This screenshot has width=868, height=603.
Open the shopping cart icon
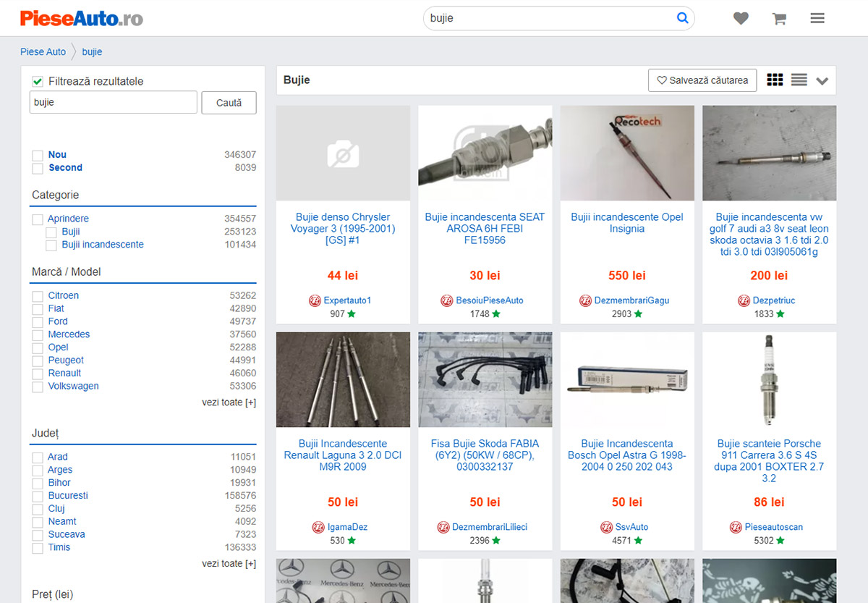pyautogui.click(x=779, y=19)
